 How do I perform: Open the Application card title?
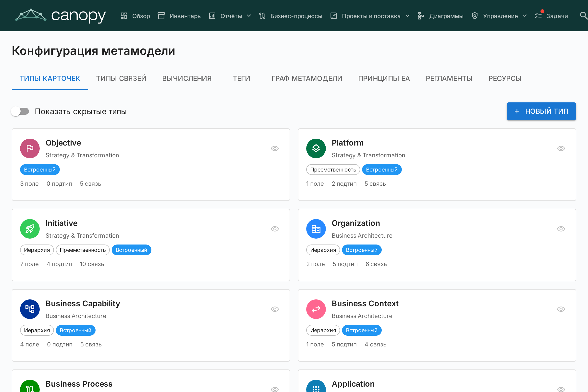pos(353,384)
